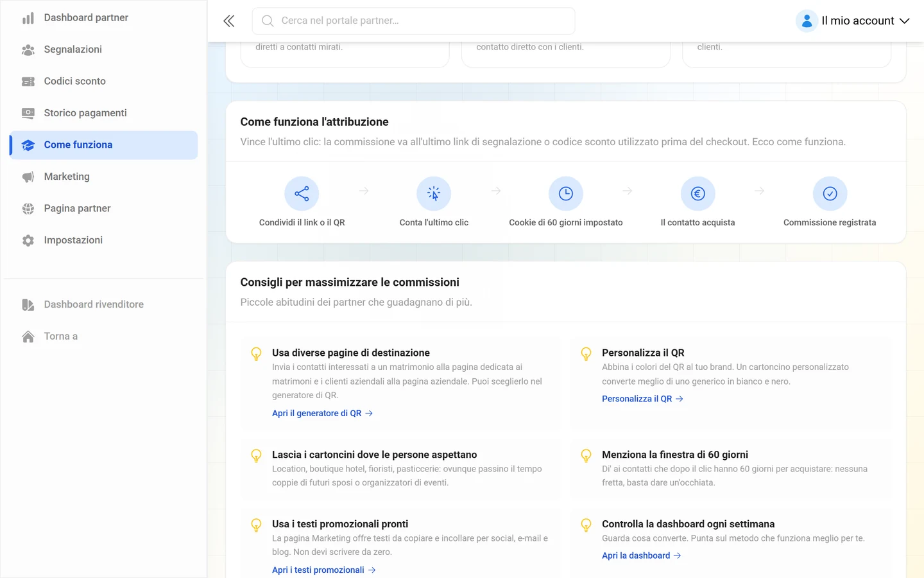Click the Dashboard partner bar chart icon

coord(28,18)
